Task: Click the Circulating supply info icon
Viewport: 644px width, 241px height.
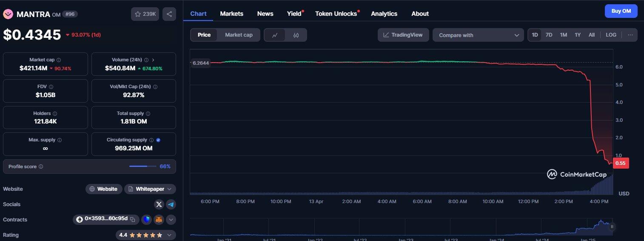Action: tap(151, 140)
